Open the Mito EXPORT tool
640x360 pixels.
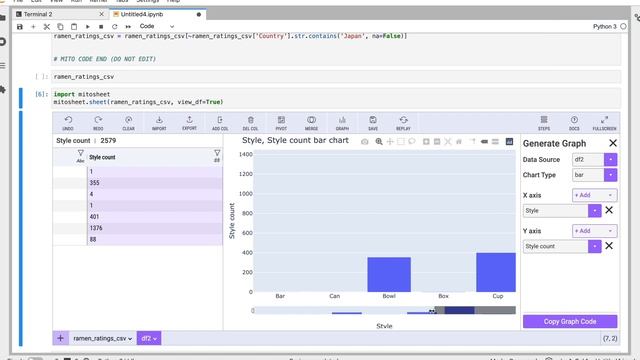coord(189,122)
